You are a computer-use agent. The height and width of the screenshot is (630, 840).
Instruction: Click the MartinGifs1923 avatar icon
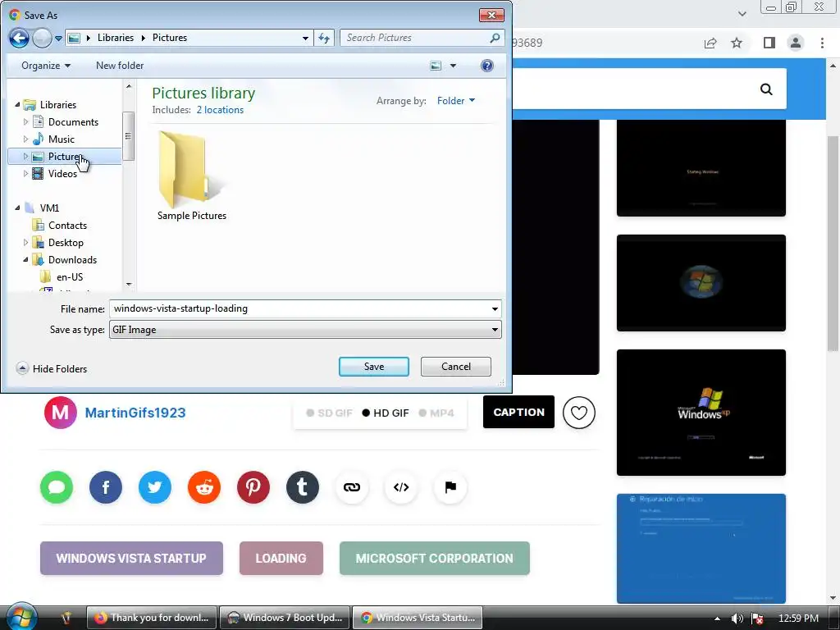click(61, 413)
